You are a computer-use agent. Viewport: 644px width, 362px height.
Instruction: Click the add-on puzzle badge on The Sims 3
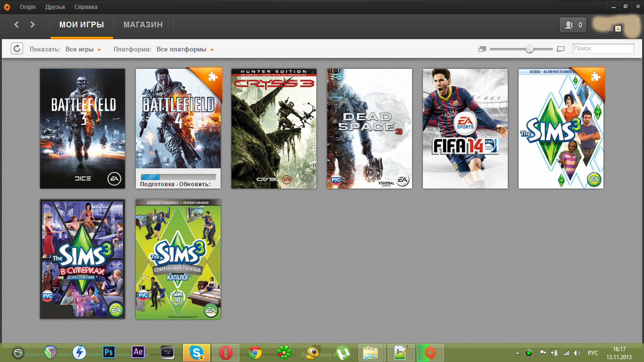click(x=595, y=76)
